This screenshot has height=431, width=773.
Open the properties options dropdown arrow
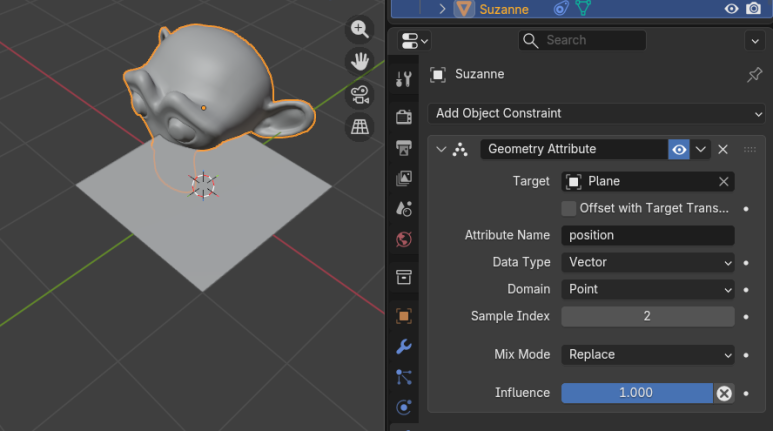tap(755, 41)
